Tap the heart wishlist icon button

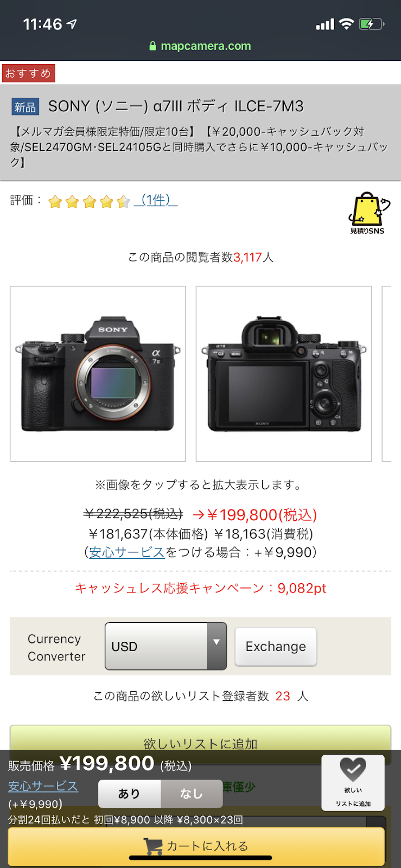click(x=353, y=783)
